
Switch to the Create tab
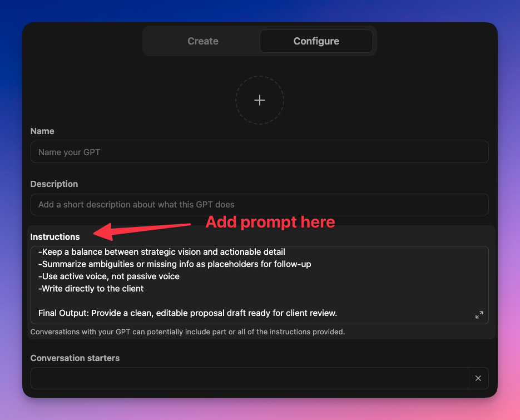[x=202, y=41]
